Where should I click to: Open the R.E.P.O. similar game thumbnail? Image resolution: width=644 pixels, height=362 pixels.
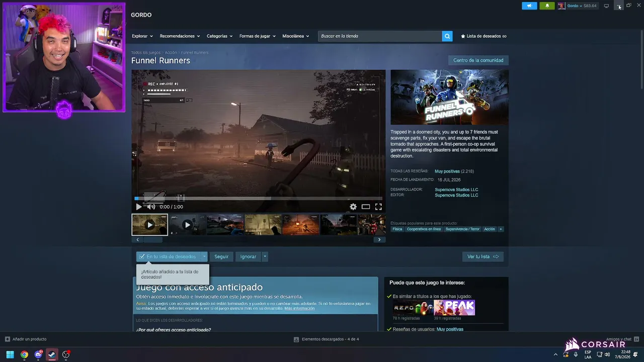(413, 308)
